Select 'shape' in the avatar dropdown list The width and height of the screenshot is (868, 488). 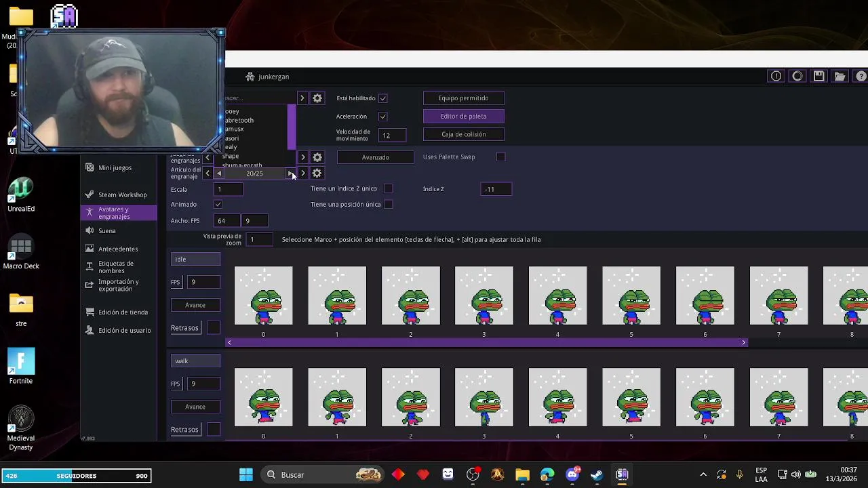pyautogui.click(x=231, y=156)
